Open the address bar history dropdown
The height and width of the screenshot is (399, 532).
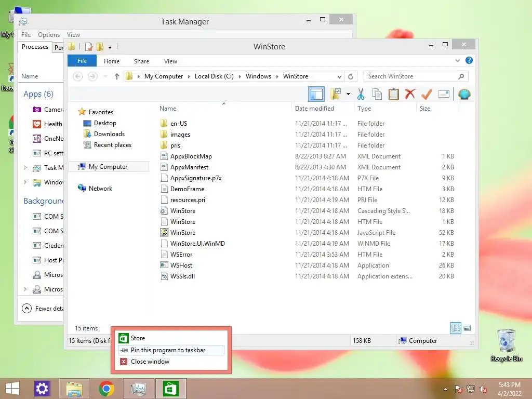(x=339, y=76)
